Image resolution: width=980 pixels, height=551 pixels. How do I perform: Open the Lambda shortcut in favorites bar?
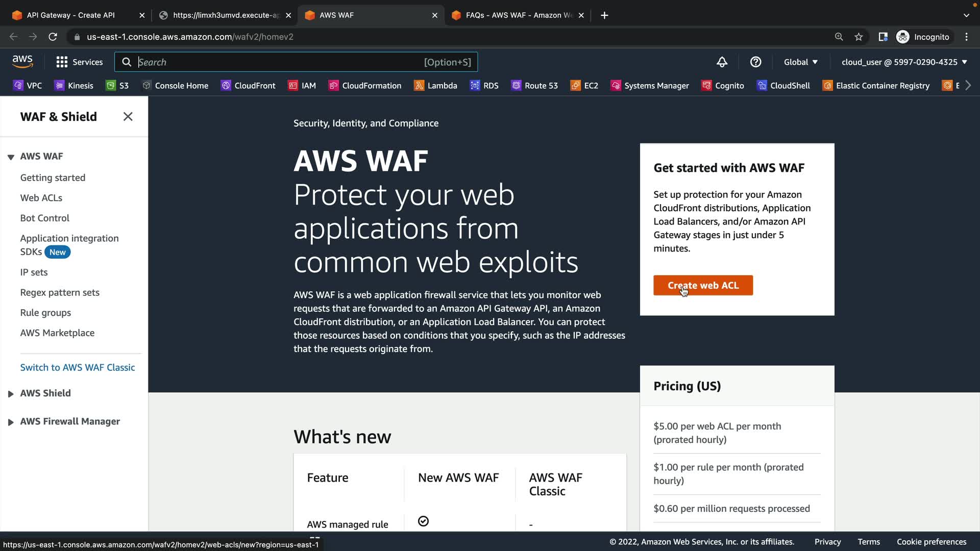pyautogui.click(x=435, y=85)
